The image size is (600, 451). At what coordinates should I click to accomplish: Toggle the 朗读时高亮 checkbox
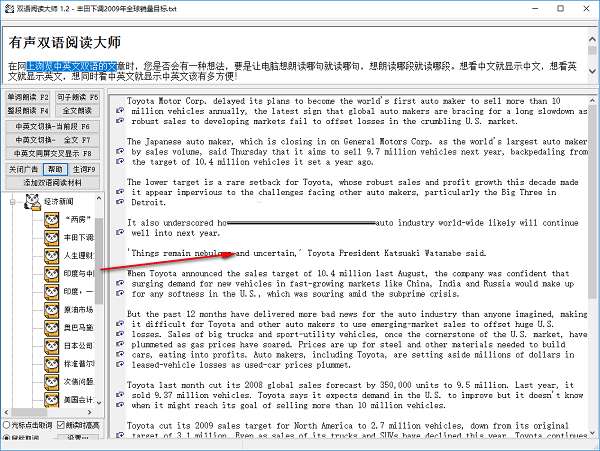pos(60,425)
